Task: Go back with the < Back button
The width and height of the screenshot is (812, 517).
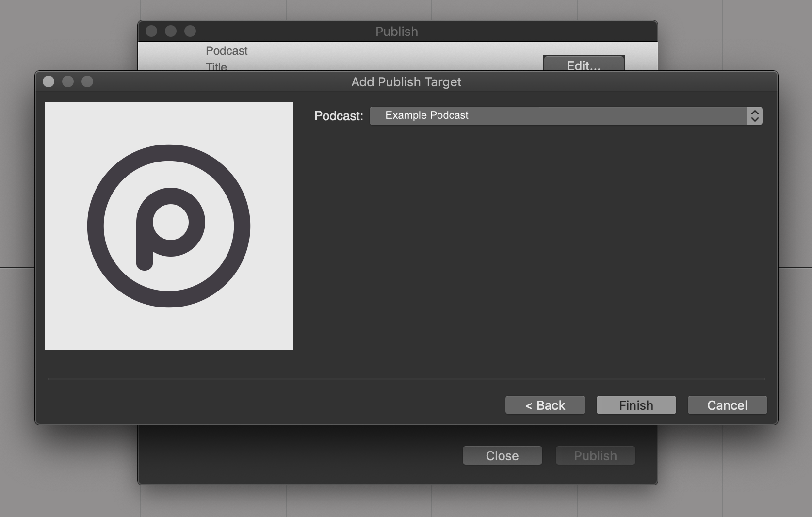Action: [545, 405]
